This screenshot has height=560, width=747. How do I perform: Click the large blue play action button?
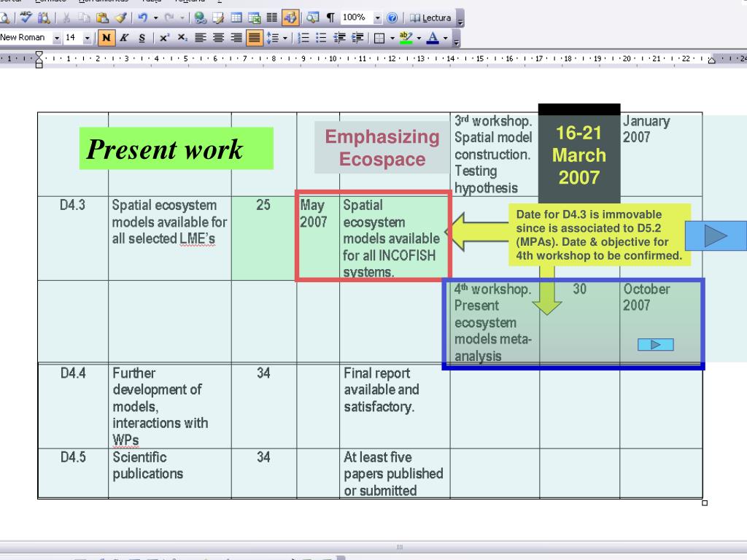tap(716, 236)
